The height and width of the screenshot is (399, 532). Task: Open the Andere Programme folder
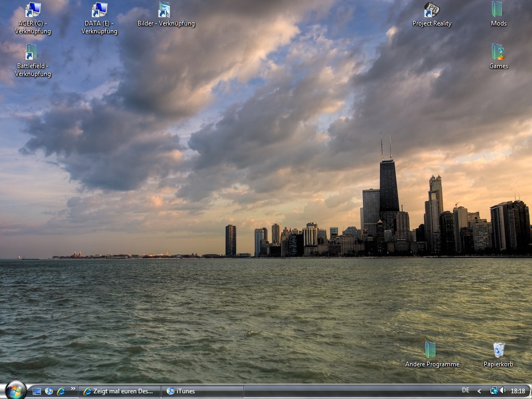coord(431,350)
